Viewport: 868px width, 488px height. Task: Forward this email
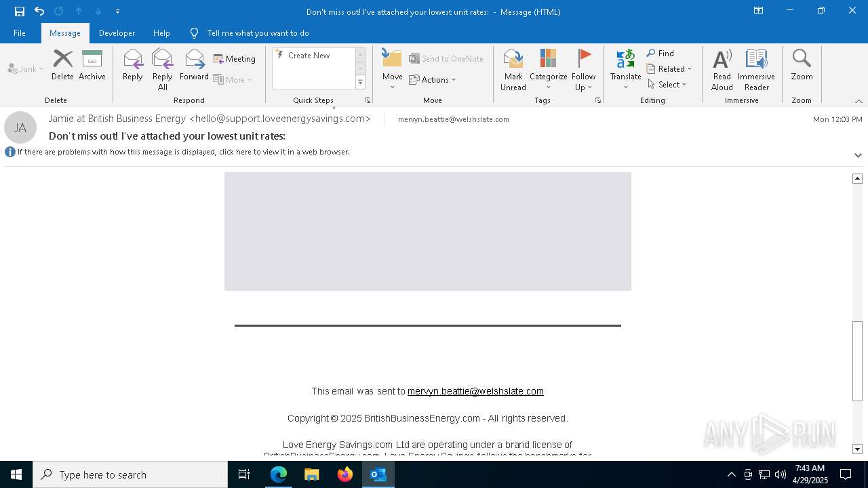(194, 66)
